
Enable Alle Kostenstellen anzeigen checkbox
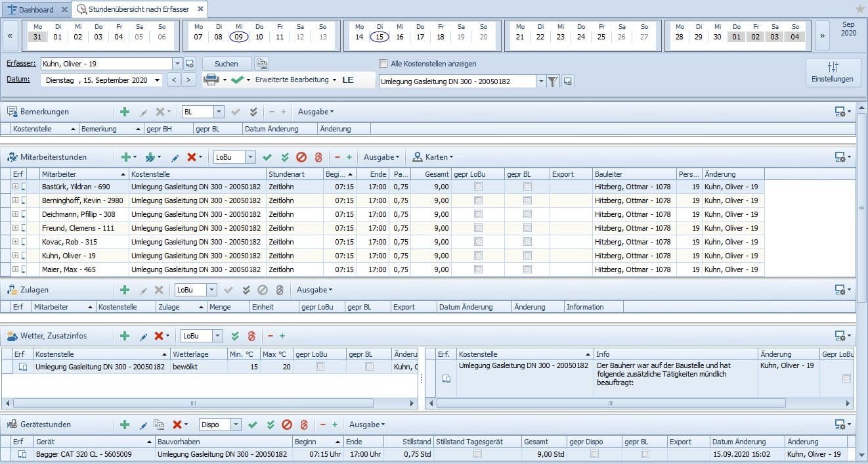(x=383, y=64)
